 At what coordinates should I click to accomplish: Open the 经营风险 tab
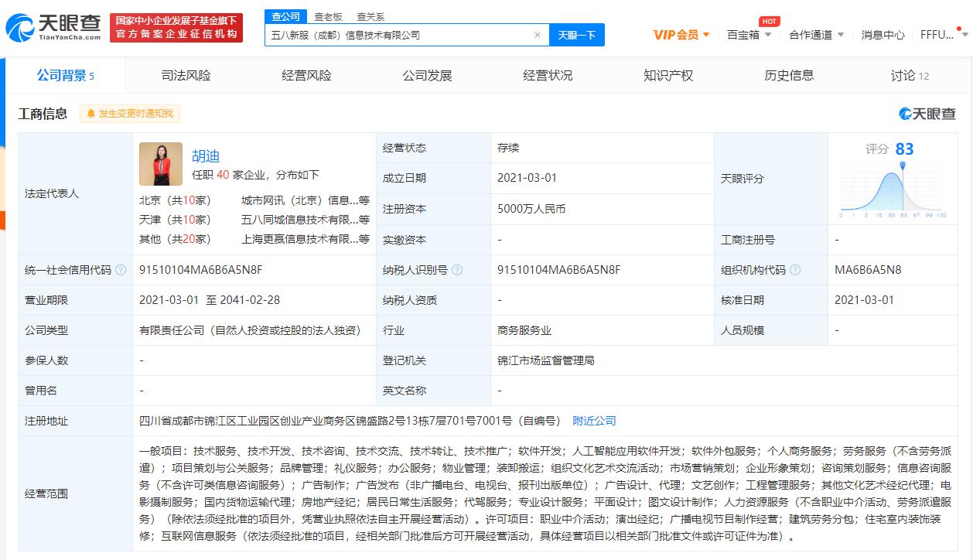(306, 75)
